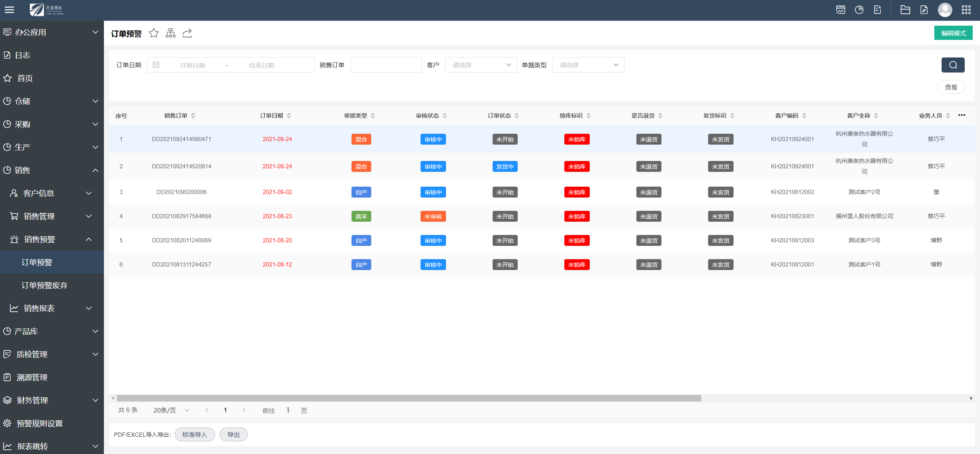Click the document list icon in top bar
980x454 pixels.
(878, 10)
